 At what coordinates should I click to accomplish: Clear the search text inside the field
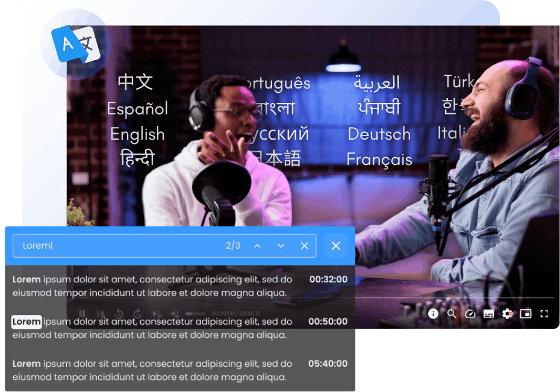pos(304,246)
